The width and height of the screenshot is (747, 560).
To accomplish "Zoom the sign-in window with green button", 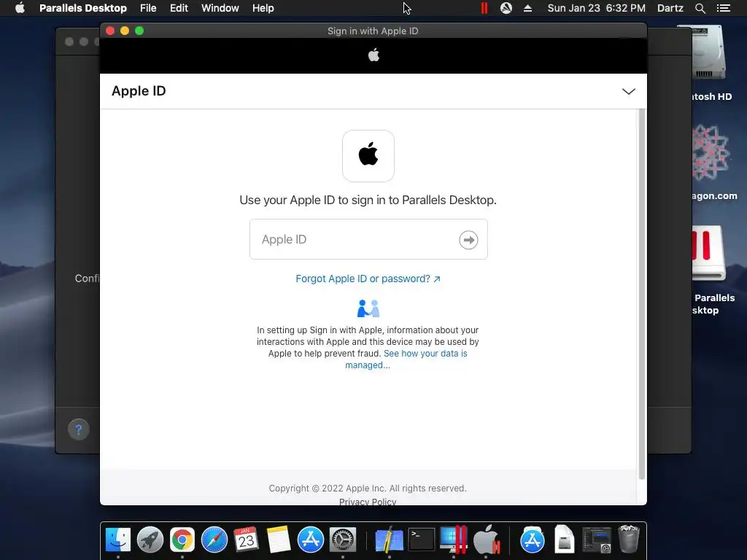I will coord(139,31).
